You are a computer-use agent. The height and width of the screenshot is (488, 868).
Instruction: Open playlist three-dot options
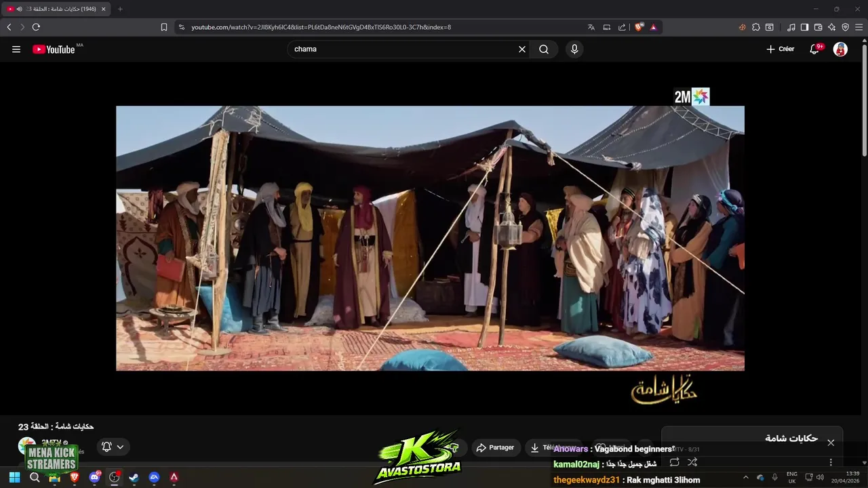coord(831,462)
